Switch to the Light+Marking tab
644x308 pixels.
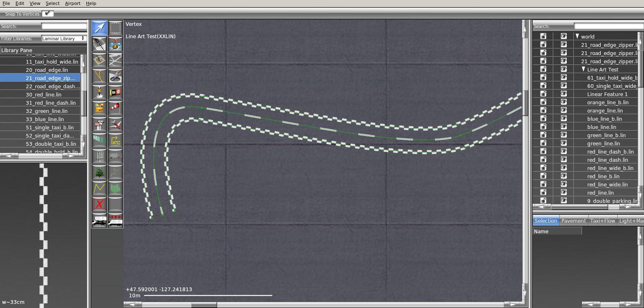(631, 221)
